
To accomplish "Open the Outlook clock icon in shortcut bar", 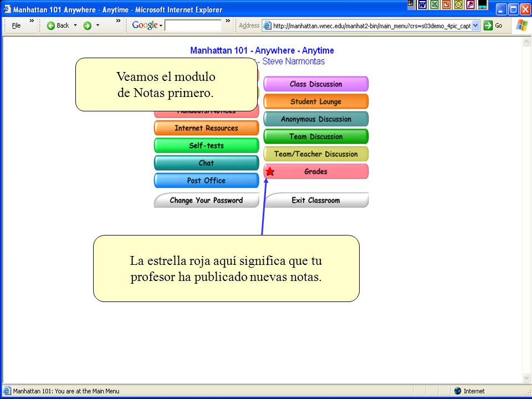I will (x=458, y=4).
